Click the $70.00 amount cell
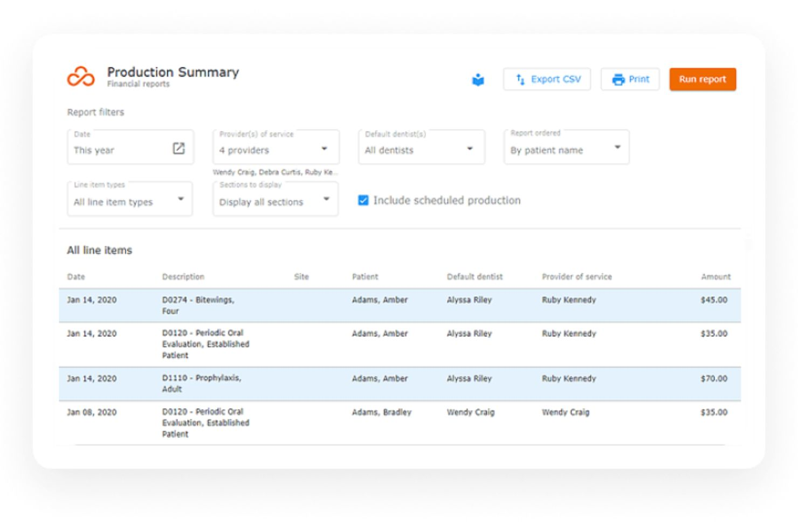Viewport: 798px width, 532px height. pos(714,378)
